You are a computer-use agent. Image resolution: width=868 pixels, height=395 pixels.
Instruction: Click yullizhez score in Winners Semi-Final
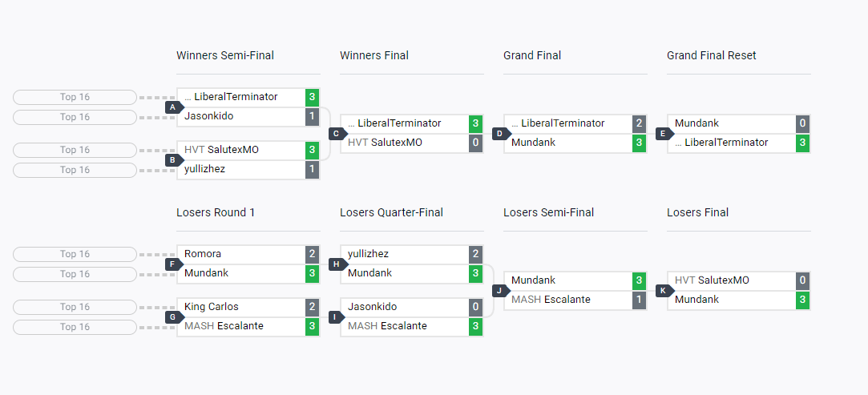pyautogui.click(x=312, y=170)
